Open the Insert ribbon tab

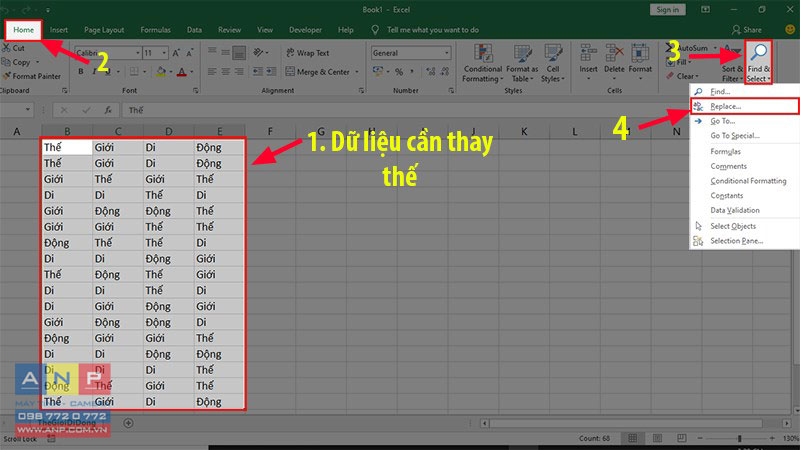tap(59, 30)
